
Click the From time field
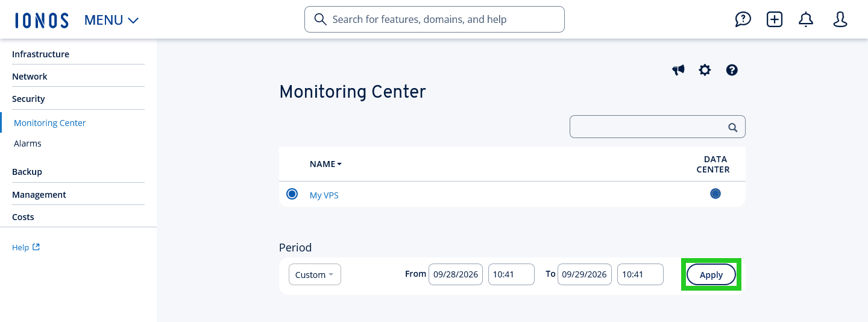[x=511, y=274]
